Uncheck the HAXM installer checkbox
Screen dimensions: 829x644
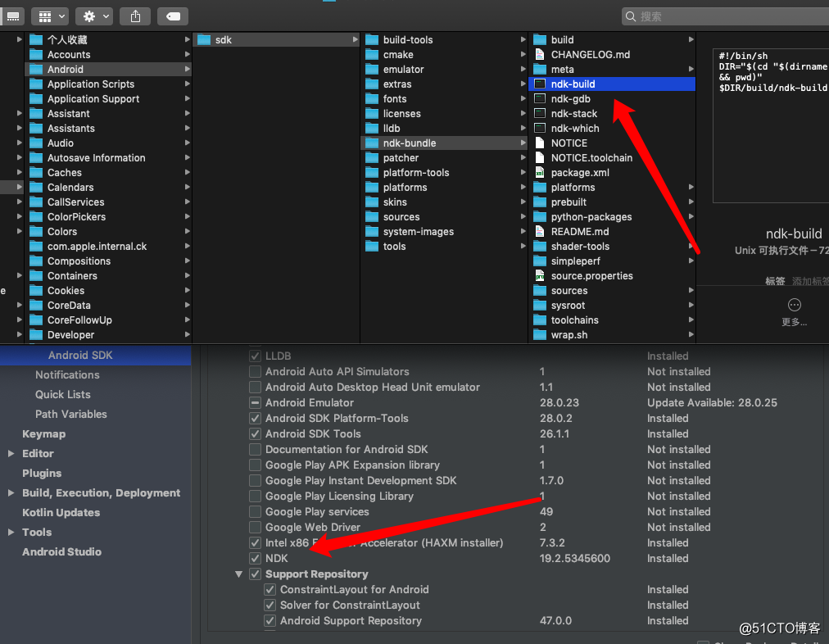pyautogui.click(x=255, y=542)
